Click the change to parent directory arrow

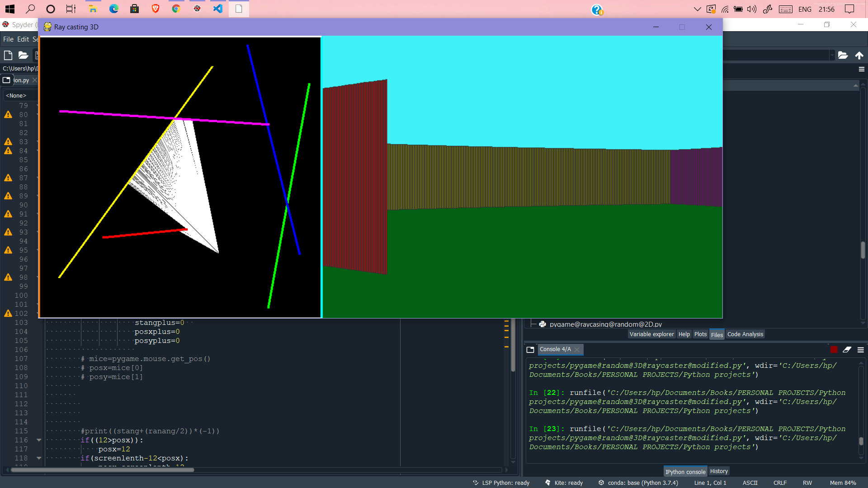[x=859, y=55]
